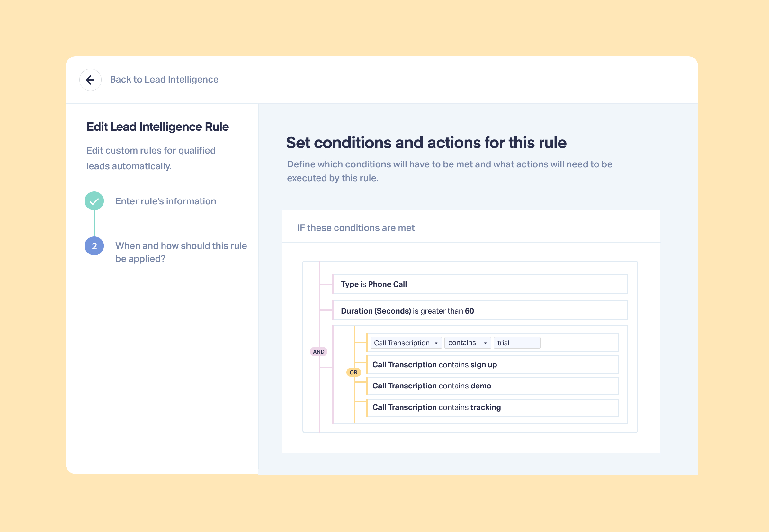Click the green checkmark step icon
The height and width of the screenshot is (532, 769).
94,201
